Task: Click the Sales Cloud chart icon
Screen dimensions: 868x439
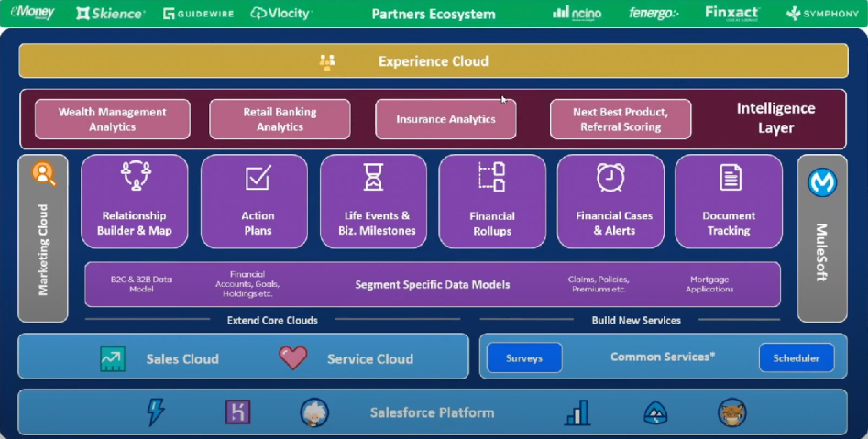Action: point(113,358)
